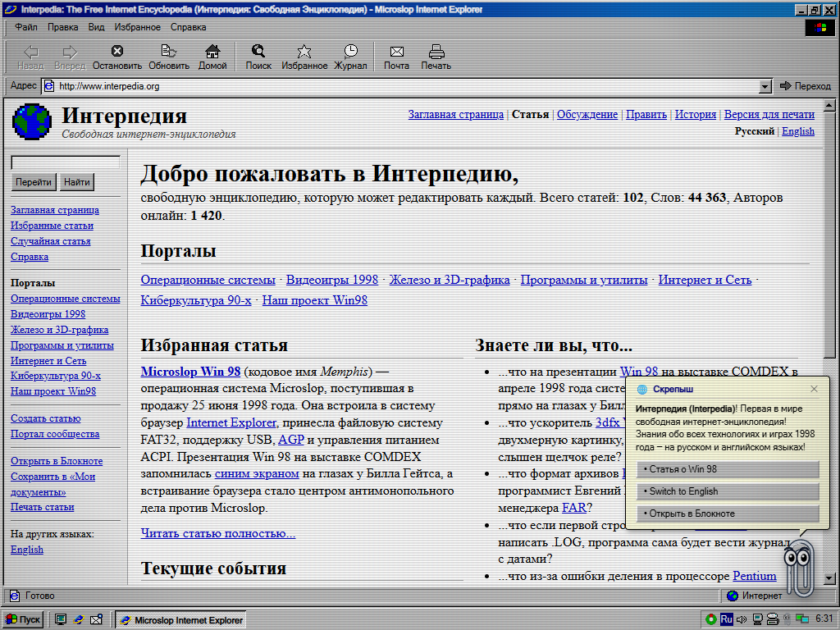Open the Файл menu
The image size is (840, 630).
pos(25,27)
